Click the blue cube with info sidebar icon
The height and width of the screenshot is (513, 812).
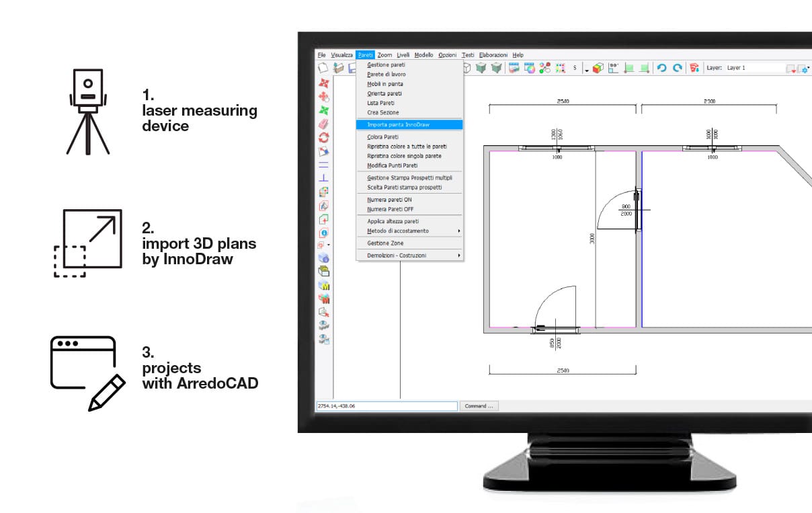coord(323,258)
